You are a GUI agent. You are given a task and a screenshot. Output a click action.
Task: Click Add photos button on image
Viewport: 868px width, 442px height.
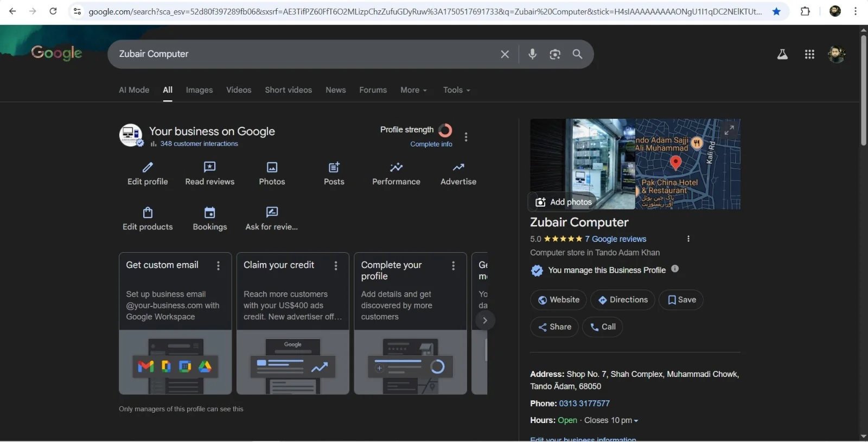563,202
